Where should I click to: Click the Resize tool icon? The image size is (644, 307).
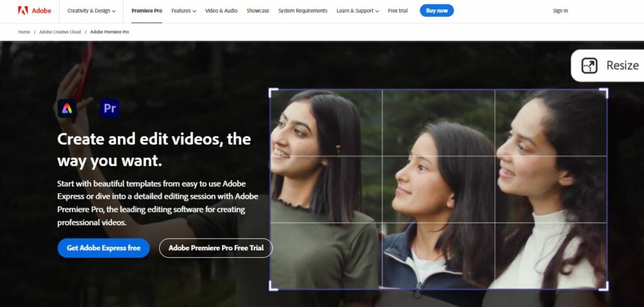(589, 65)
